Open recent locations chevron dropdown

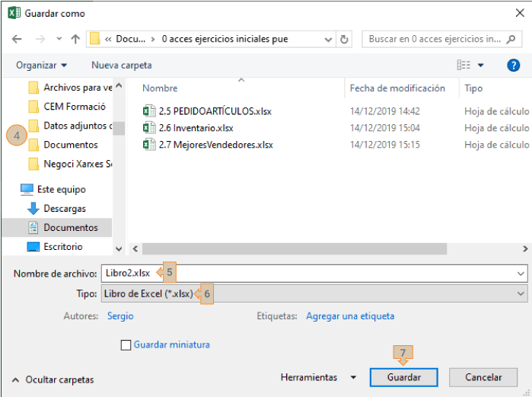[x=59, y=39]
